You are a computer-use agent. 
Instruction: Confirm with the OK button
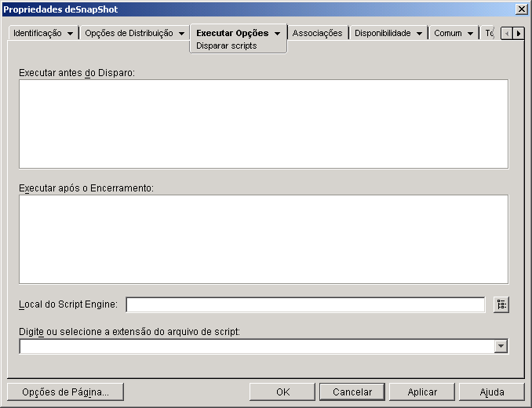point(283,392)
